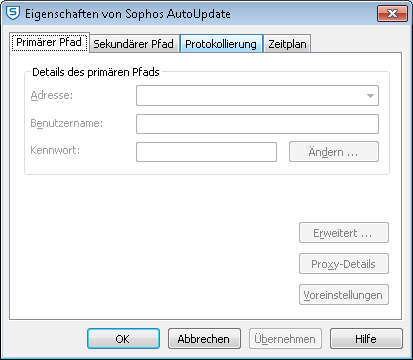Go to the Zeitplan tab
This screenshot has height=360, width=413.
pyautogui.click(x=287, y=44)
